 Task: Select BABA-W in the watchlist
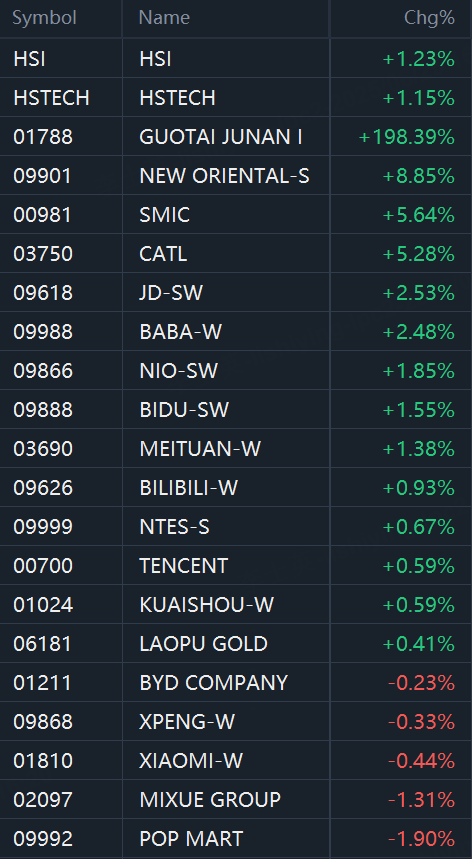[x=236, y=331]
